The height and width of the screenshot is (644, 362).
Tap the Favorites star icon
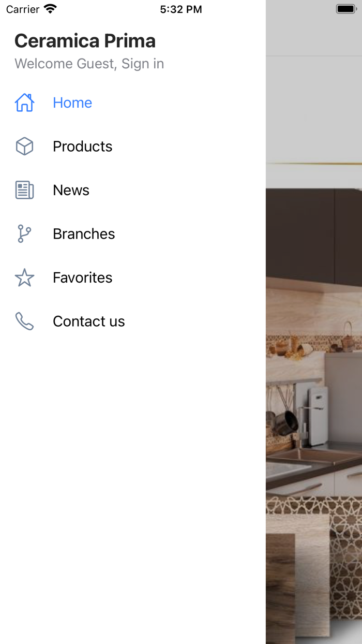point(24,278)
